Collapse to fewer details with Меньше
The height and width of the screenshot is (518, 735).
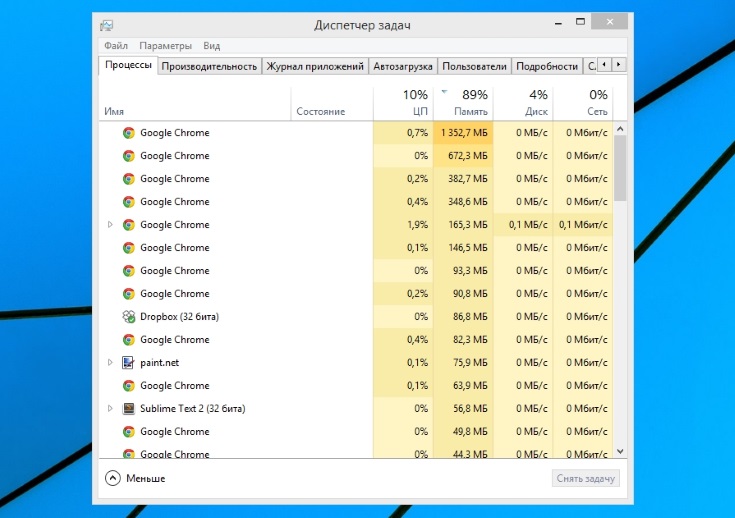click(x=135, y=479)
